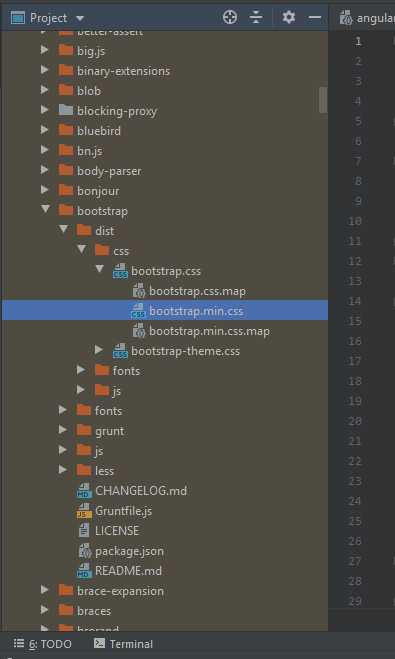Viewport: 395px width, 659px height.
Task: Open Project panel settings gear
Action: point(289,18)
